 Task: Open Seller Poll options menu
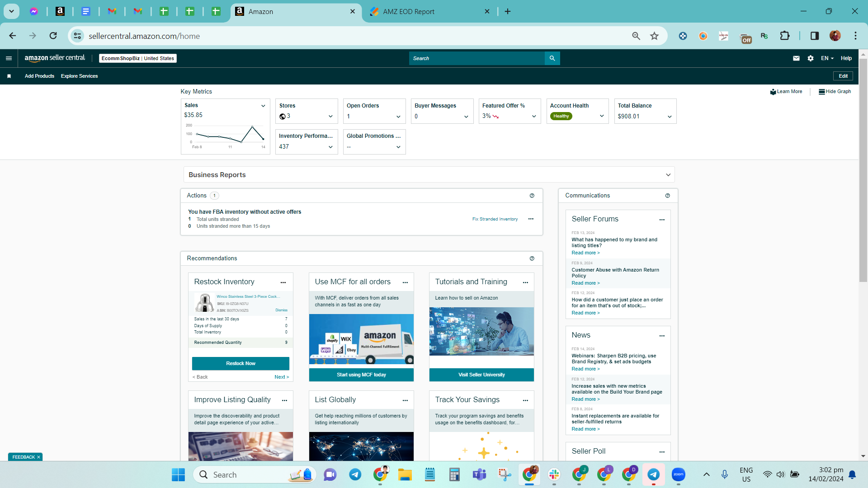[x=662, y=452]
